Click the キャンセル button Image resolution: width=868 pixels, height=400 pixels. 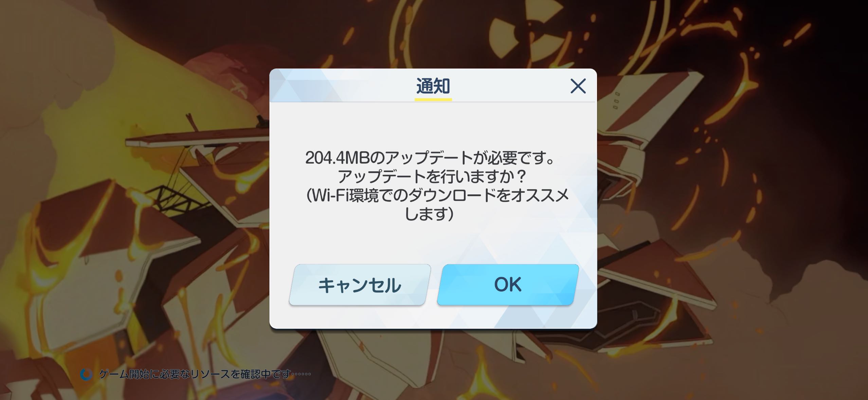pyautogui.click(x=360, y=285)
